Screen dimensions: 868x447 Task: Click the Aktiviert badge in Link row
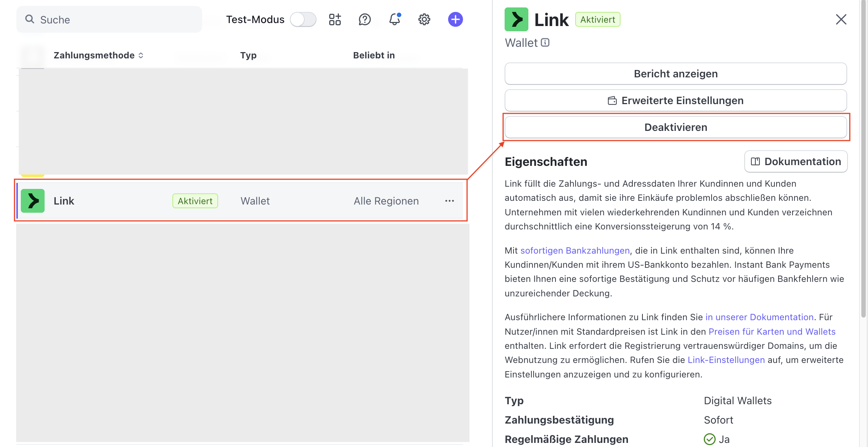pyautogui.click(x=195, y=201)
